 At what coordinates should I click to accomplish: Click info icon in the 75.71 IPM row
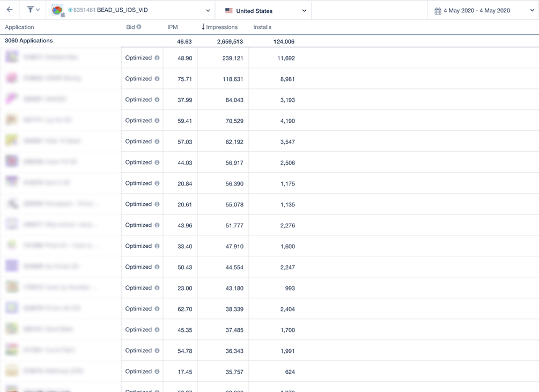tap(157, 79)
